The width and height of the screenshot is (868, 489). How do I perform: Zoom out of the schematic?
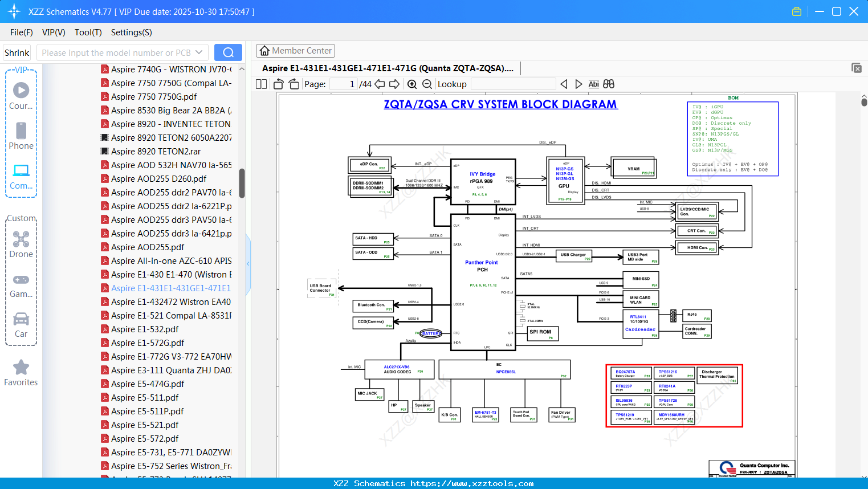[427, 84]
